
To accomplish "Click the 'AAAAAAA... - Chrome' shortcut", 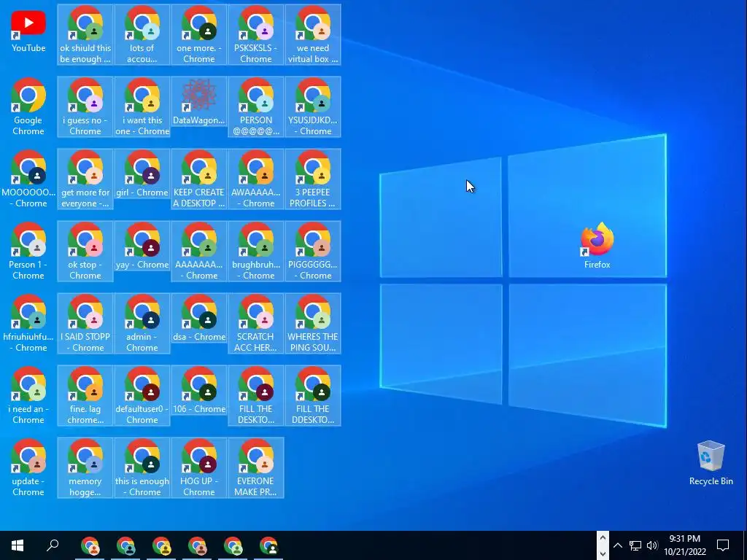I will pos(198,251).
